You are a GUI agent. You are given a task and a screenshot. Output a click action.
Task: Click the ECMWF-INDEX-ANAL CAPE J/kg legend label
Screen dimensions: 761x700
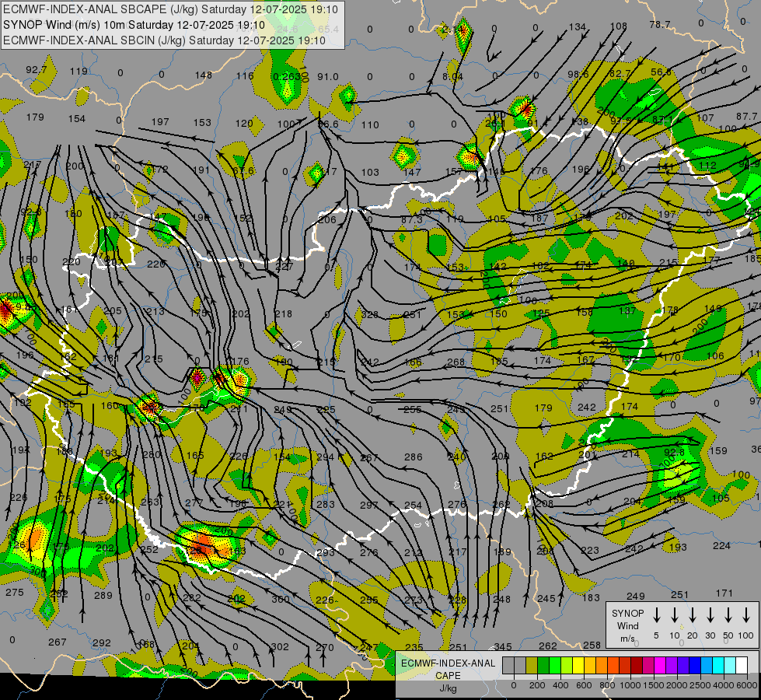pyautogui.click(x=448, y=675)
